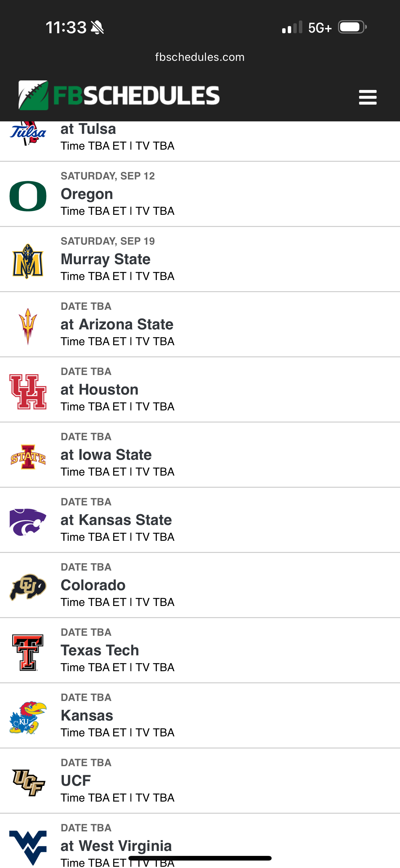This screenshot has height=868, width=400.
Task: Tap the Texas Tech logo
Action: click(28, 652)
